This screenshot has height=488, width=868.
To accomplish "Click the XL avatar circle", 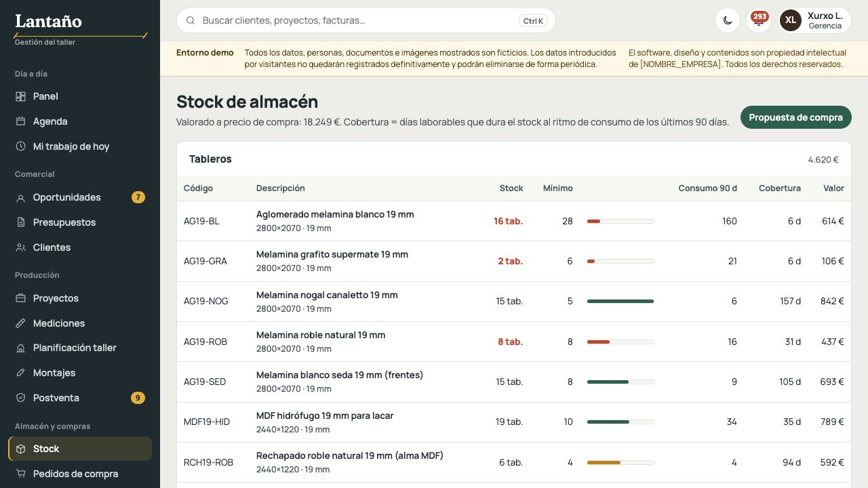I will 791,20.
